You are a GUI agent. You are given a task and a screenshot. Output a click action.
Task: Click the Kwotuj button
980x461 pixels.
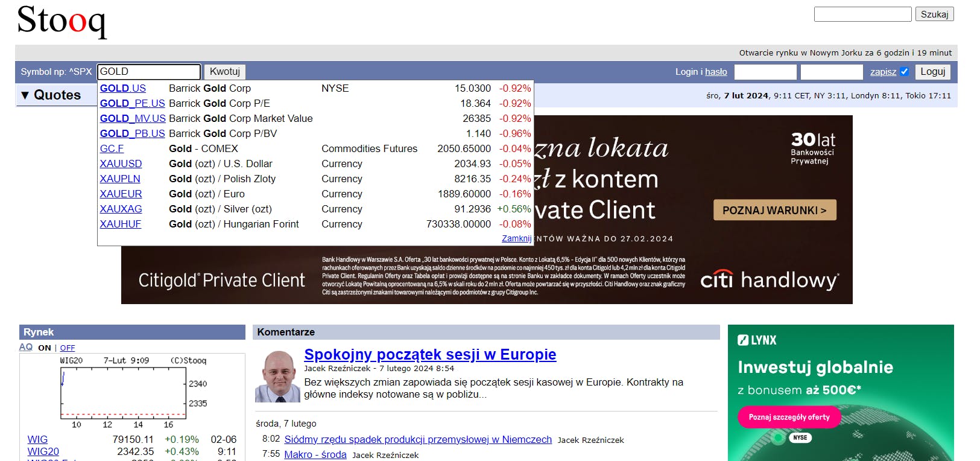click(x=224, y=72)
